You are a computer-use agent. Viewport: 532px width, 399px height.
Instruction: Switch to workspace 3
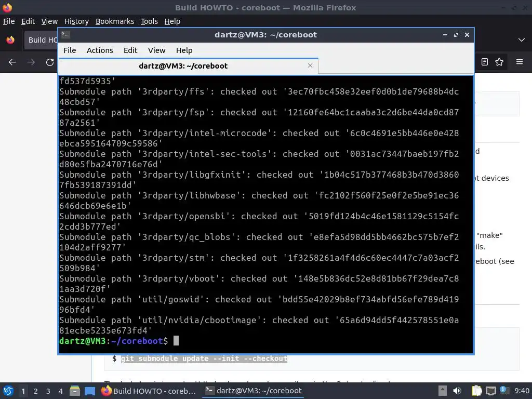[48, 391]
